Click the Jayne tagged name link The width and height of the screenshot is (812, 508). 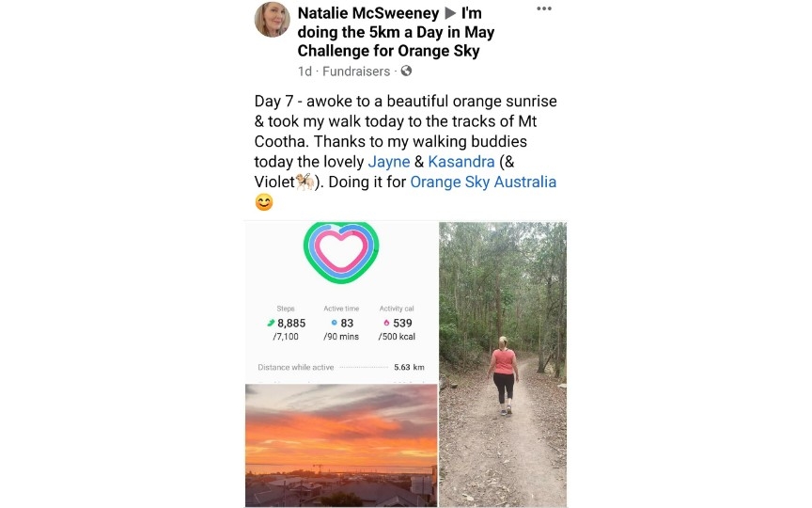(x=389, y=162)
